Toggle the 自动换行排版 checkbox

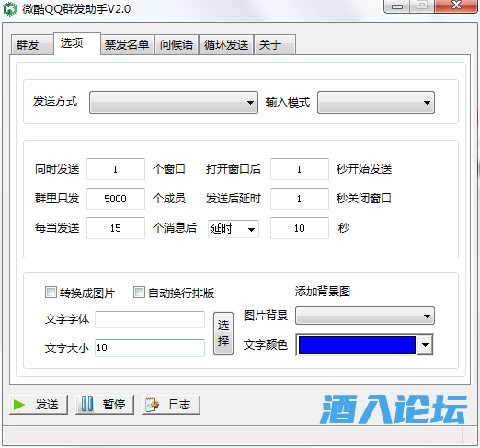tap(139, 293)
